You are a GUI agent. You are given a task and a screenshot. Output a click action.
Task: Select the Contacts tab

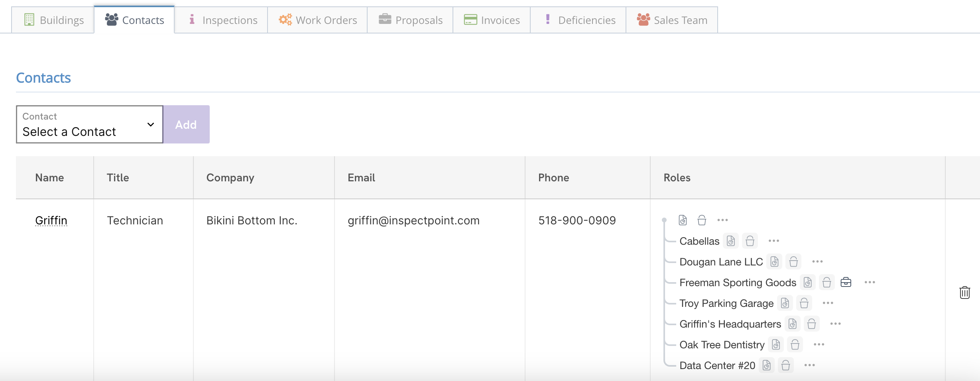[134, 20]
